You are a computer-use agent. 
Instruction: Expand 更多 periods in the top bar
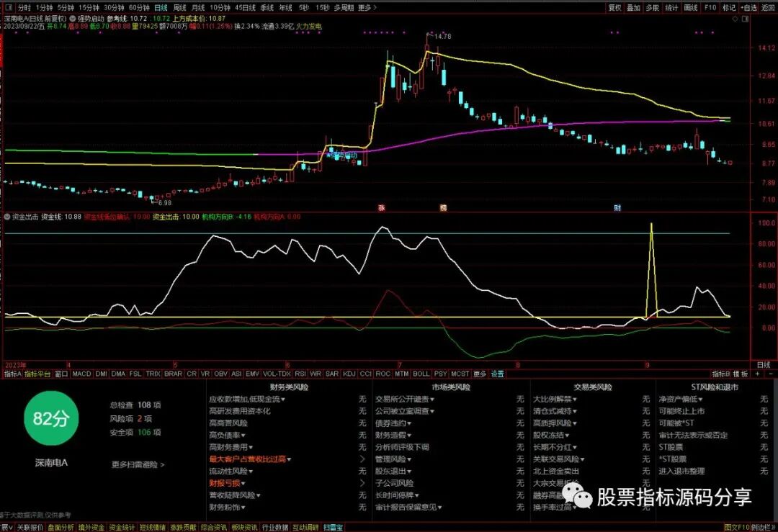coord(367,7)
